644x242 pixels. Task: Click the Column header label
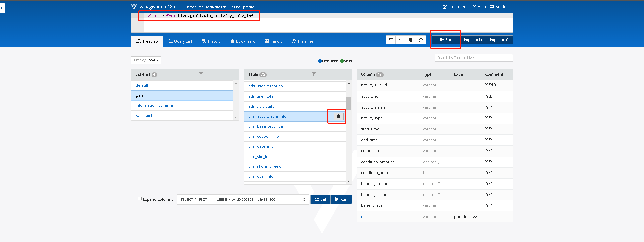tap(368, 74)
